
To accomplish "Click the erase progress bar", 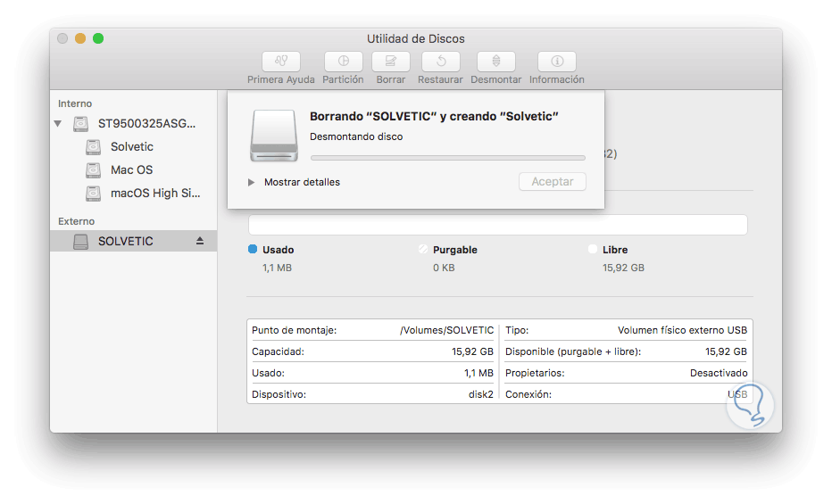I will pos(447,158).
